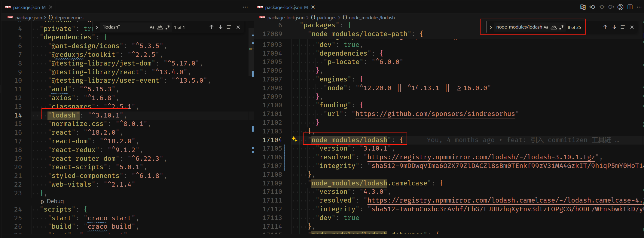Select node_modules/lodash breadcrumb item

click(x=369, y=17)
